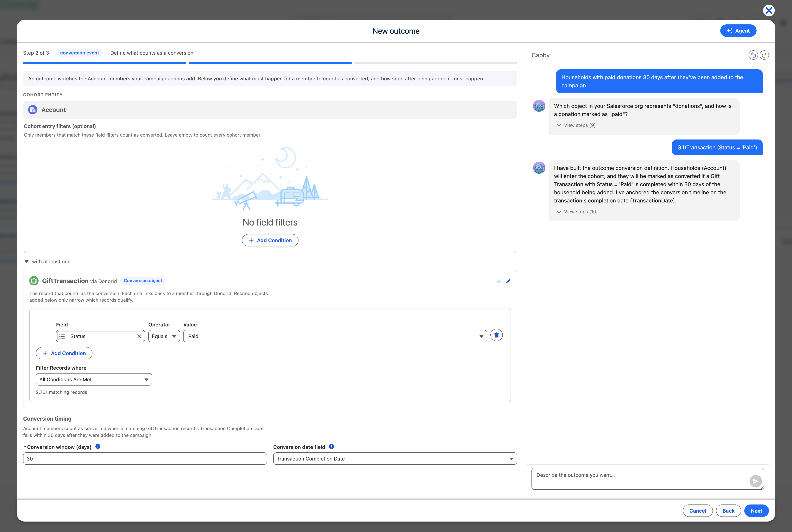Close the New outcome dialog with X

(x=769, y=10)
